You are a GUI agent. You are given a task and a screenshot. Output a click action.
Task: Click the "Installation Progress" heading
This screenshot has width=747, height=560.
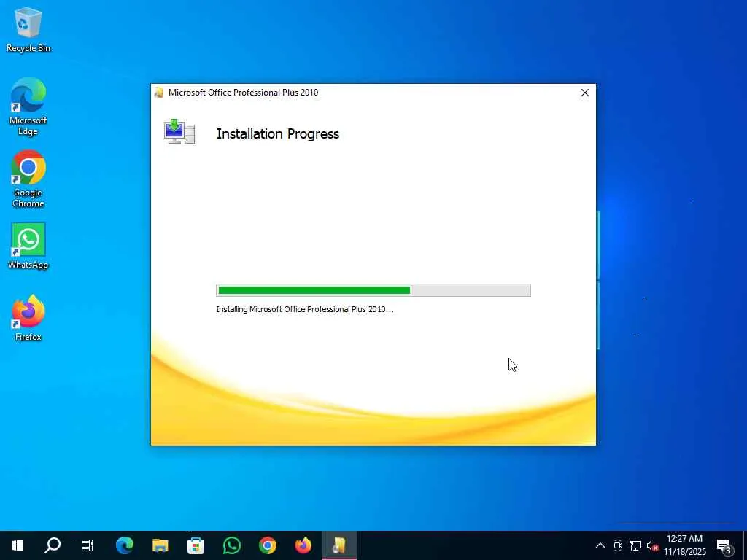(x=278, y=134)
